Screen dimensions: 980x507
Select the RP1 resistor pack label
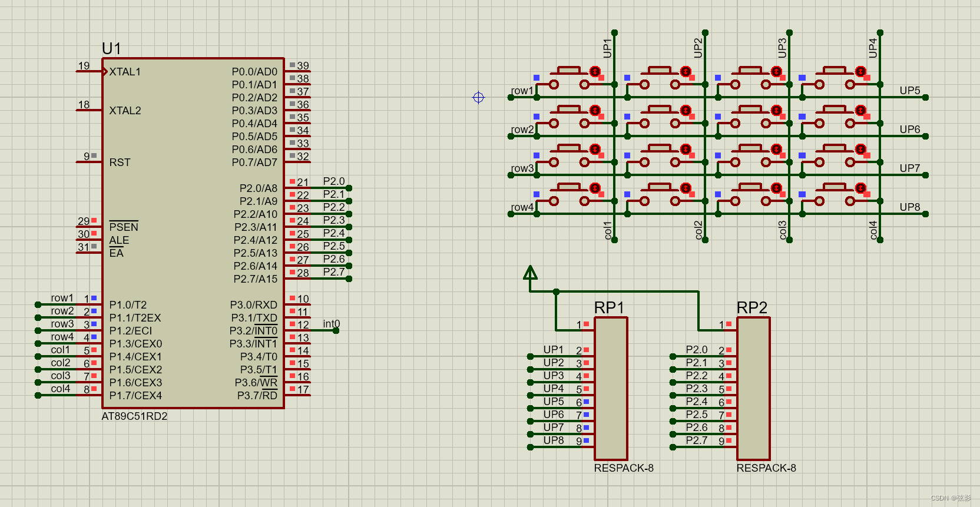coord(609,307)
